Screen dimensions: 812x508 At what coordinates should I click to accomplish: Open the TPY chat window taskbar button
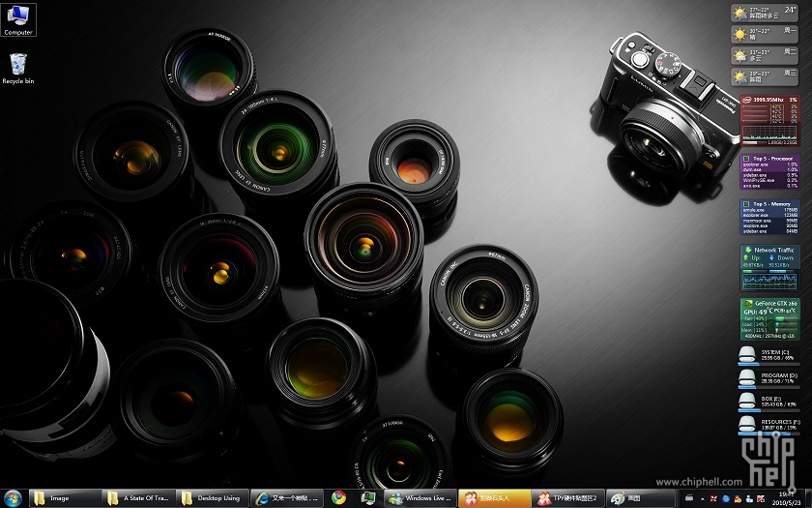[568, 498]
